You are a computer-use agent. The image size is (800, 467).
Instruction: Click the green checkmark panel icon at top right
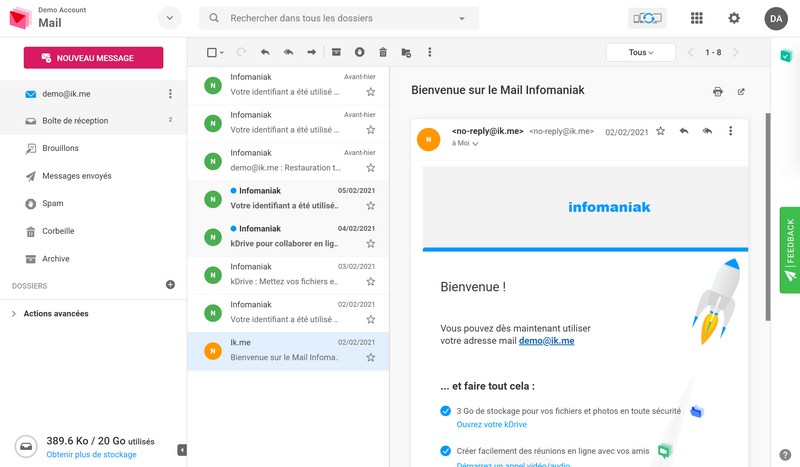786,55
